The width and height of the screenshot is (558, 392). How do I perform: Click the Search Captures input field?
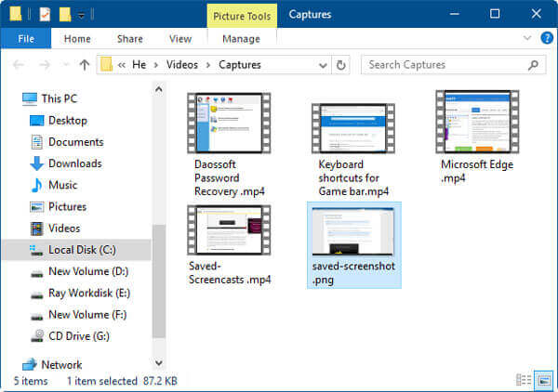point(453,65)
